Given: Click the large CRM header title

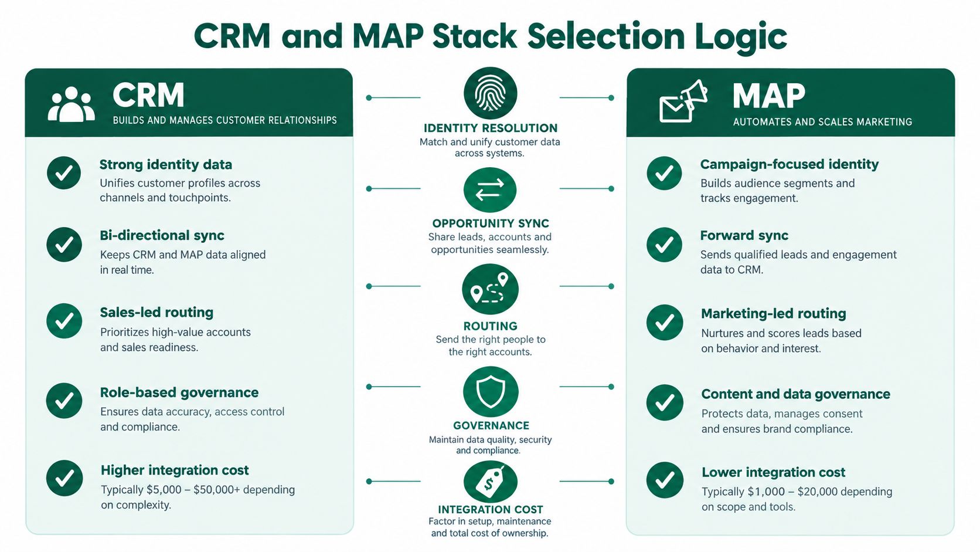Looking at the screenshot, I should 148,95.
